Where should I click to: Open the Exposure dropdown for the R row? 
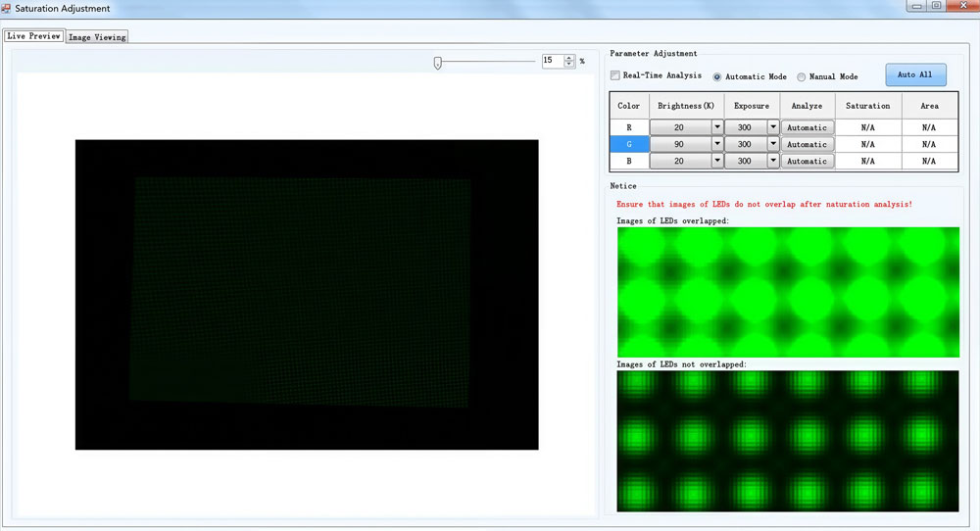772,127
